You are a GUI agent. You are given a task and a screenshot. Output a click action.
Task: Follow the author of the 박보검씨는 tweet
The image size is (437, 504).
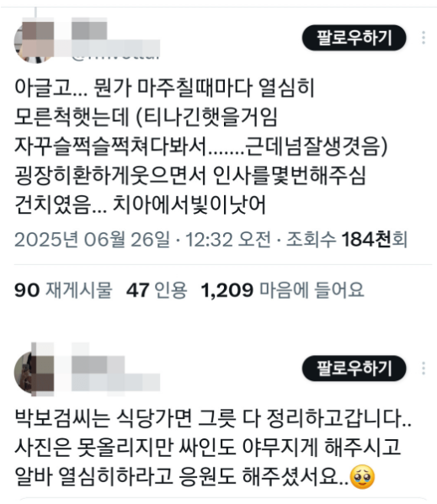click(354, 369)
